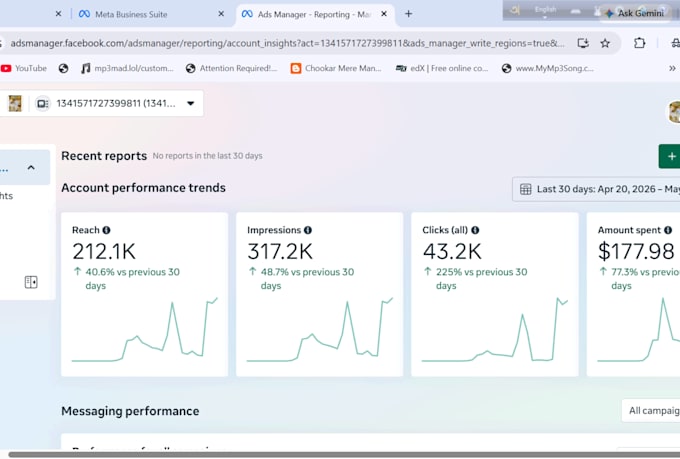Toggle the sidebar panel layout icon
The image size is (680, 459).
tap(31, 282)
